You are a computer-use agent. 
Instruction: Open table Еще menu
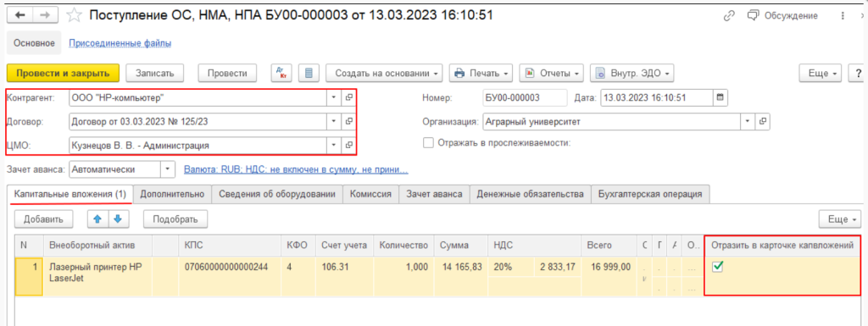tap(840, 218)
